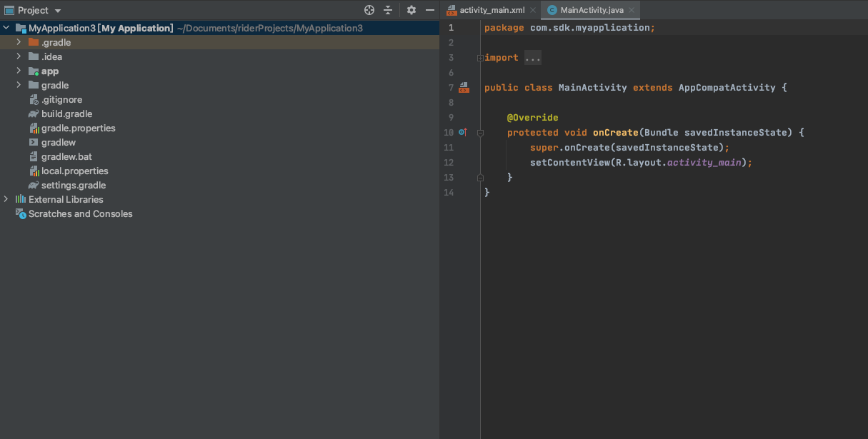
Task: Expand the folded import statements on line 3
Action: pos(532,57)
